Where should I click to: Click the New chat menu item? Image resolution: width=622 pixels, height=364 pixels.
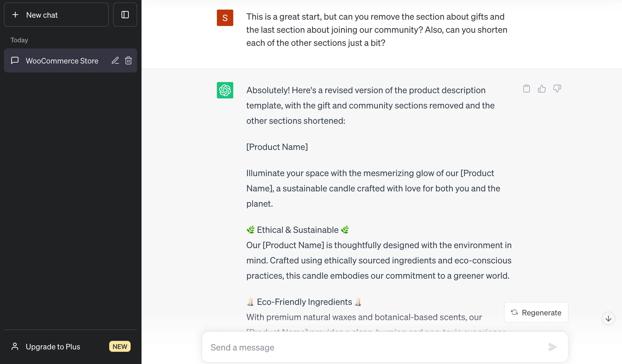(x=56, y=14)
